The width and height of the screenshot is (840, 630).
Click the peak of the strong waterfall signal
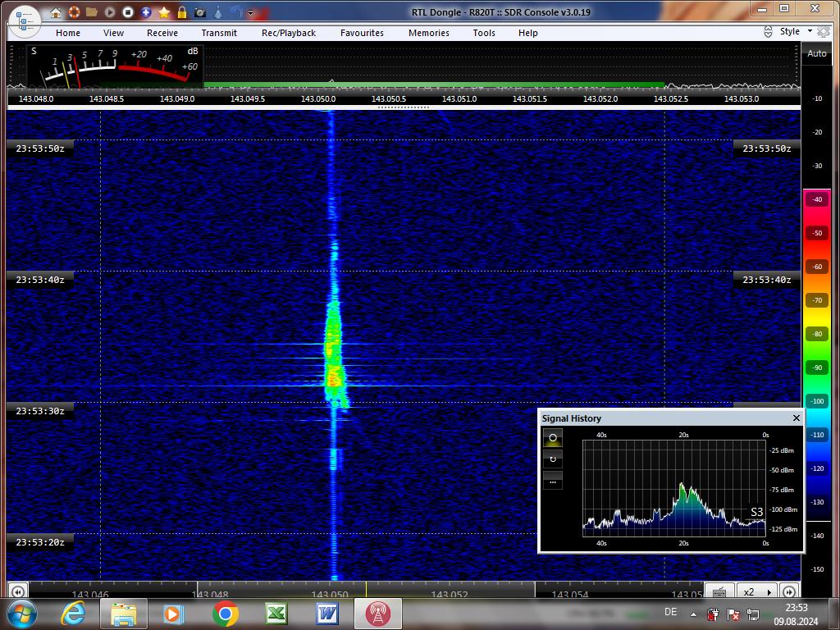(x=334, y=381)
